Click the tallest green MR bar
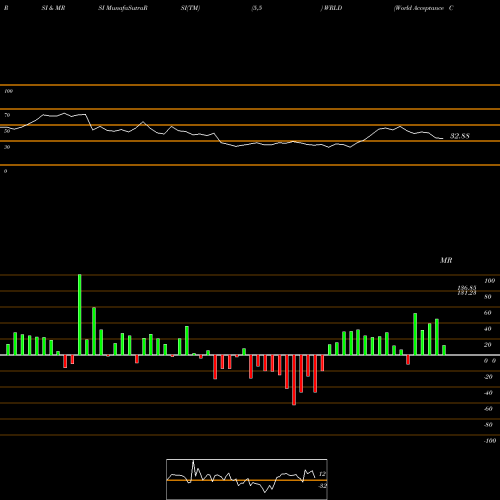 coord(80,315)
